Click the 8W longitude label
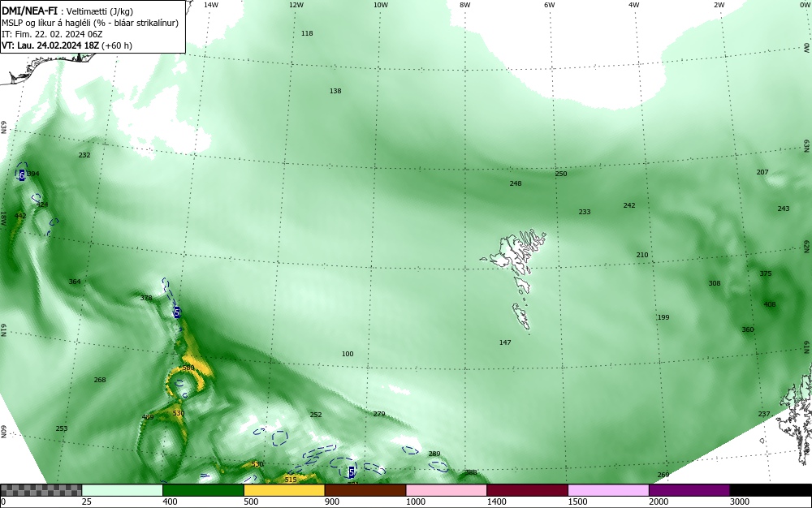The width and height of the screenshot is (812, 508). pos(465,5)
